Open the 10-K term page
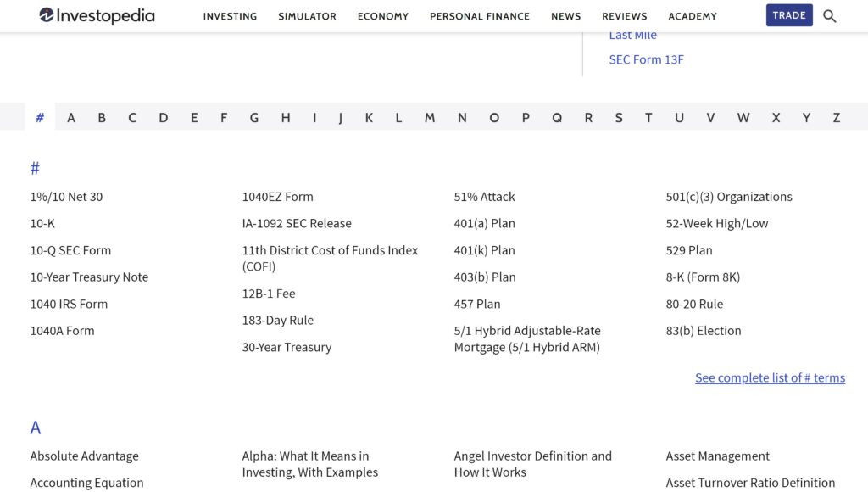 pos(42,223)
